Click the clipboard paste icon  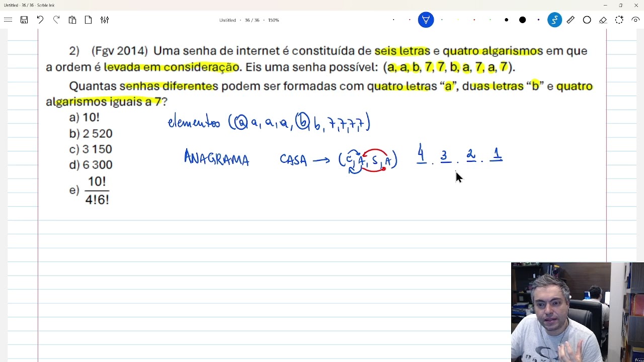72,20
